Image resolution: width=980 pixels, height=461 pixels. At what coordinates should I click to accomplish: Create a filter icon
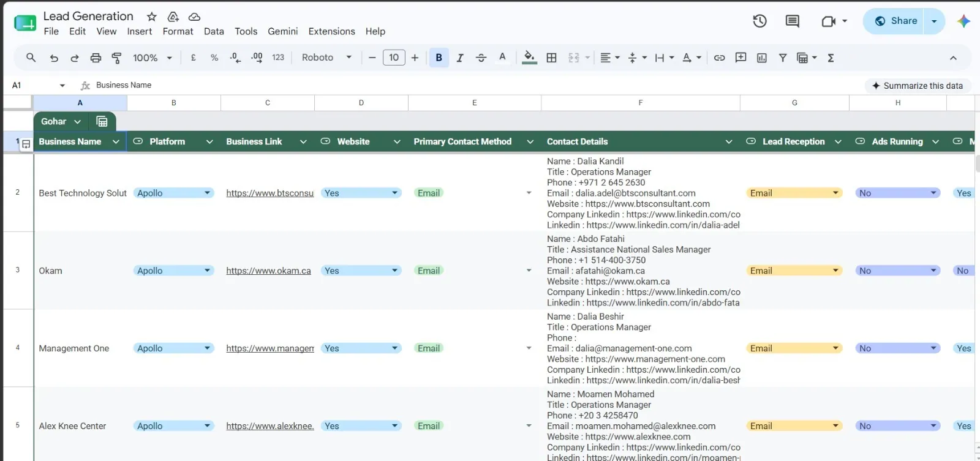[782, 58]
